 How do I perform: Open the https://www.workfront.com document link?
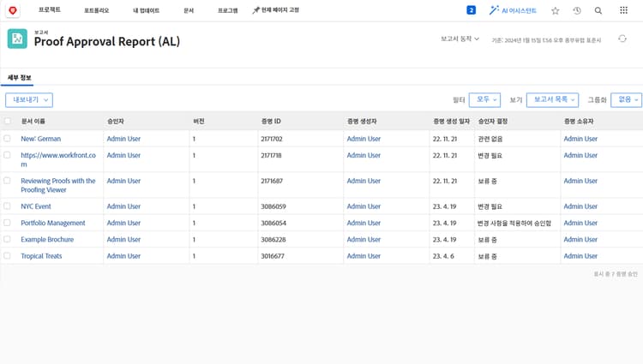point(58,159)
